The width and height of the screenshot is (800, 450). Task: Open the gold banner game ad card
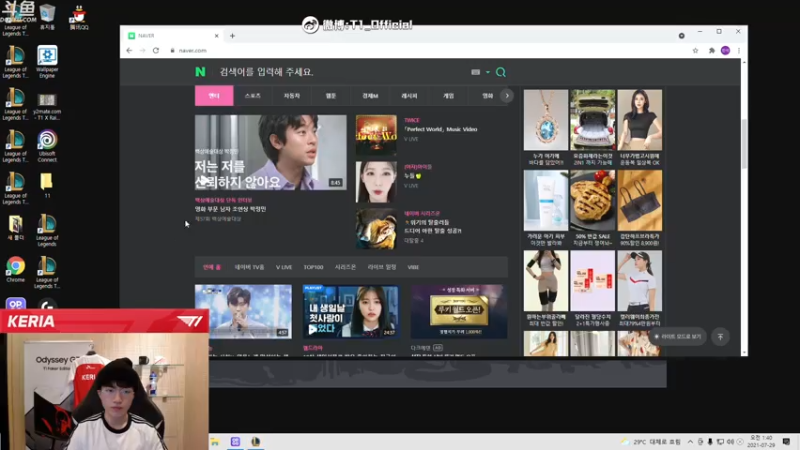[459, 311]
